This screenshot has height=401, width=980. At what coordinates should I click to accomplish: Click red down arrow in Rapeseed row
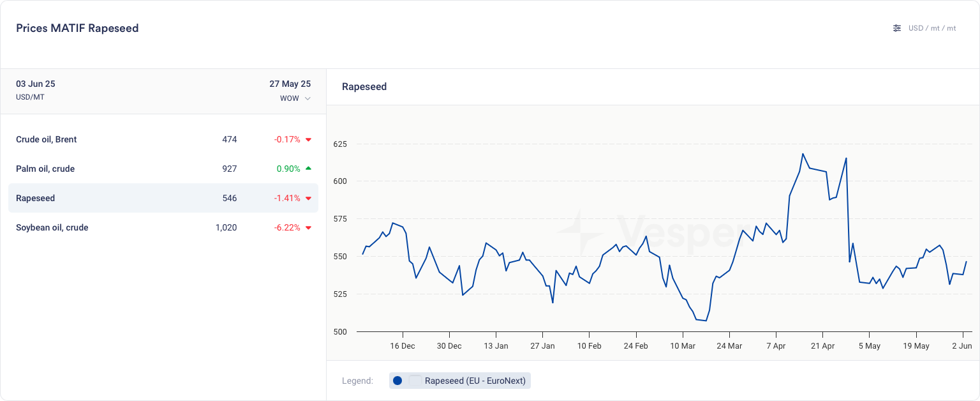point(308,199)
